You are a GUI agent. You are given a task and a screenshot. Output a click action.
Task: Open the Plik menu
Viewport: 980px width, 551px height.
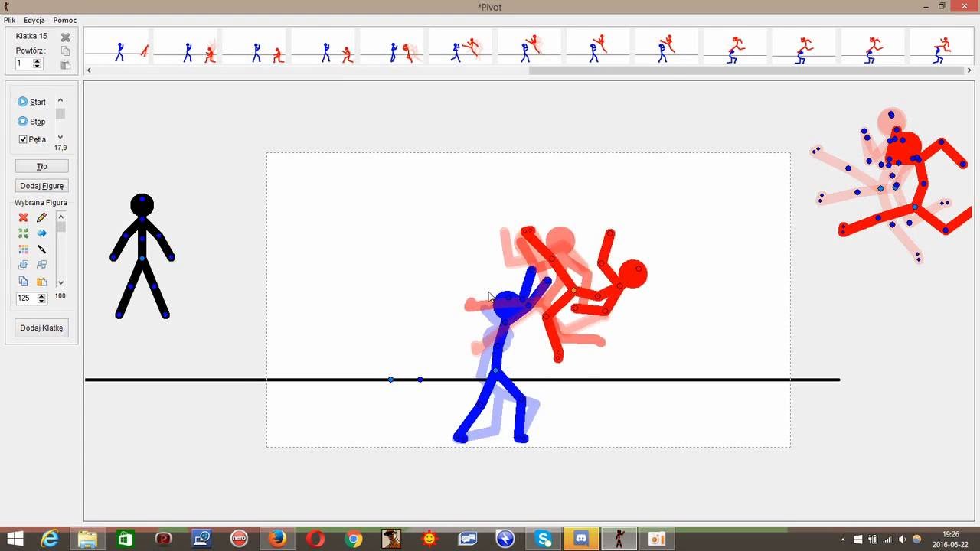[9, 20]
